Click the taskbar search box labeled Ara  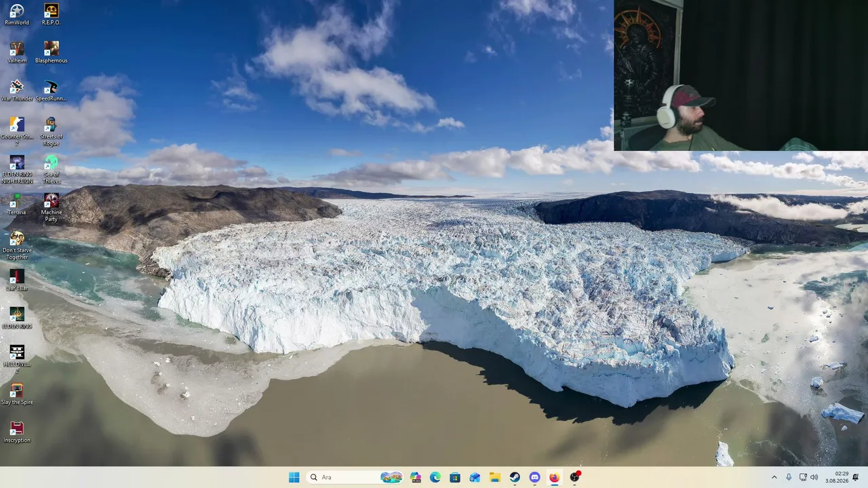pos(354,477)
